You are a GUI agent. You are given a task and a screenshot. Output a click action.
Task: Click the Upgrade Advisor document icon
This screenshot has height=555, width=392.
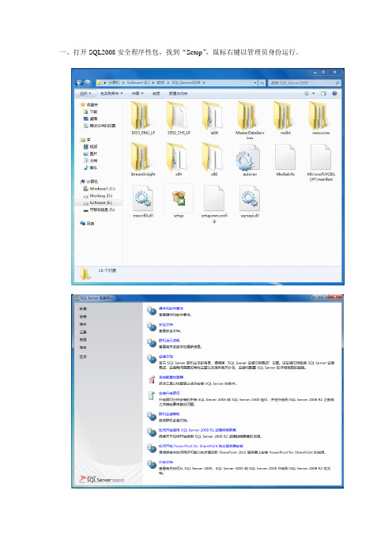pos(152,396)
